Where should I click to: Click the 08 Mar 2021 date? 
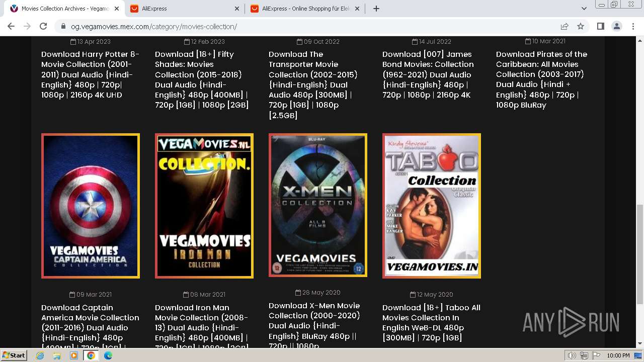click(x=204, y=295)
